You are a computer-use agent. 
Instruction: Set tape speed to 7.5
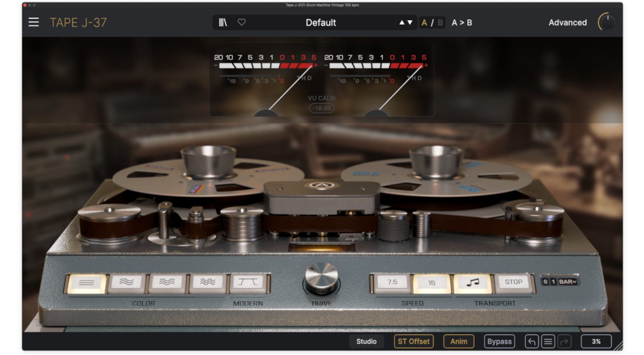point(392,282)
